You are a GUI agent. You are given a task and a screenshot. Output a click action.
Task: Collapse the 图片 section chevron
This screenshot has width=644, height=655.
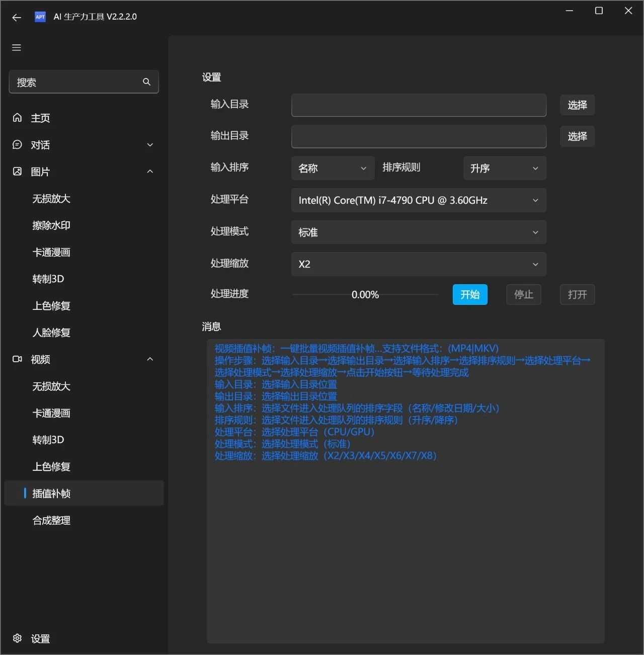pos(150,172)
